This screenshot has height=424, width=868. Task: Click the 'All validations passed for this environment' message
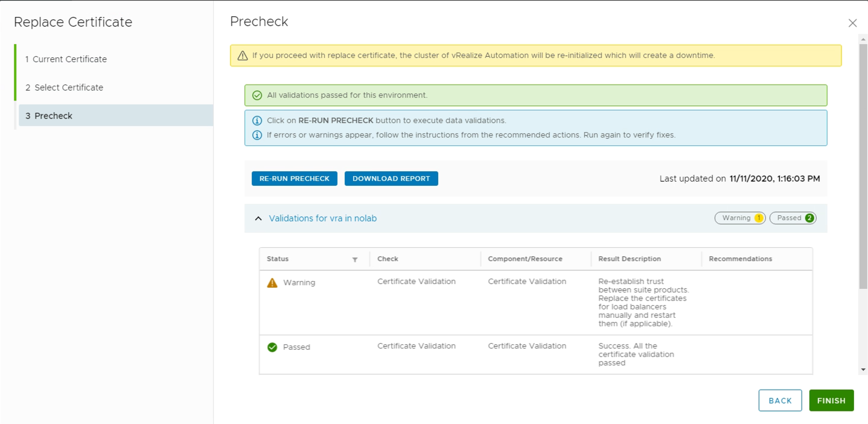[347, 95]
